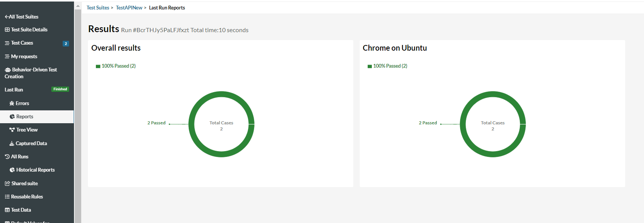Click TestAPINew breadcrumb link
The height and width of the screenshot is (223, 644).
coord(129,8)
